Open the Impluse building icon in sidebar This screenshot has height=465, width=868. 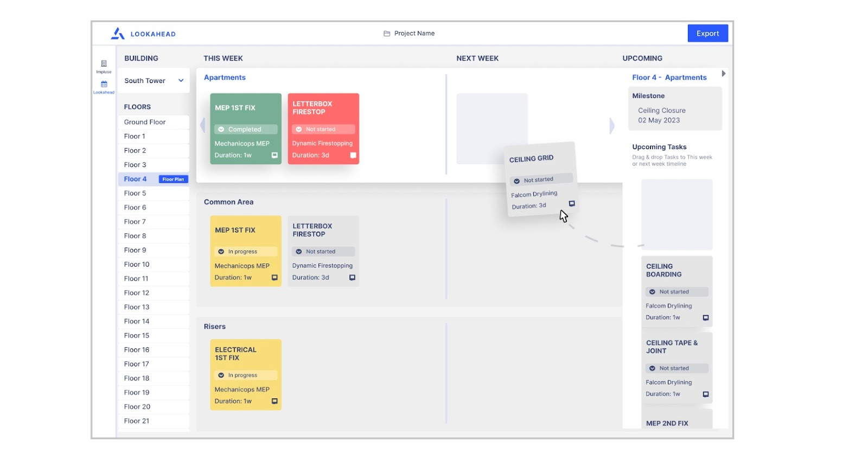click(104, 64)
